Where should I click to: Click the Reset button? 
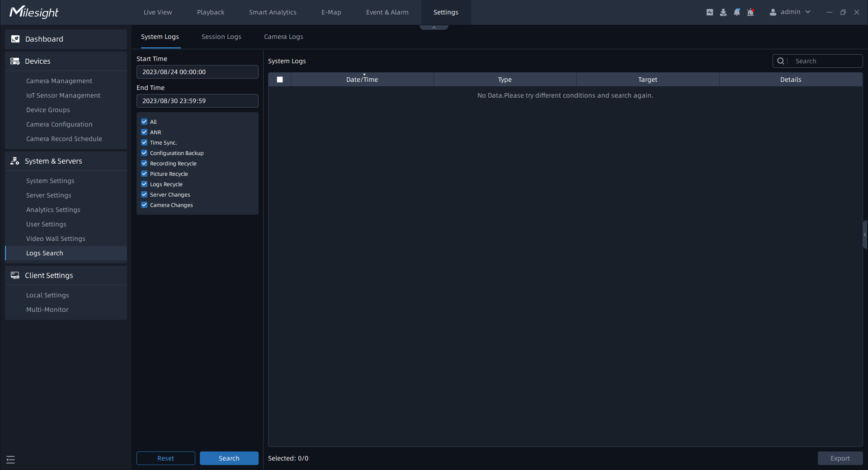pyautogui.click(x=165, y=458)
